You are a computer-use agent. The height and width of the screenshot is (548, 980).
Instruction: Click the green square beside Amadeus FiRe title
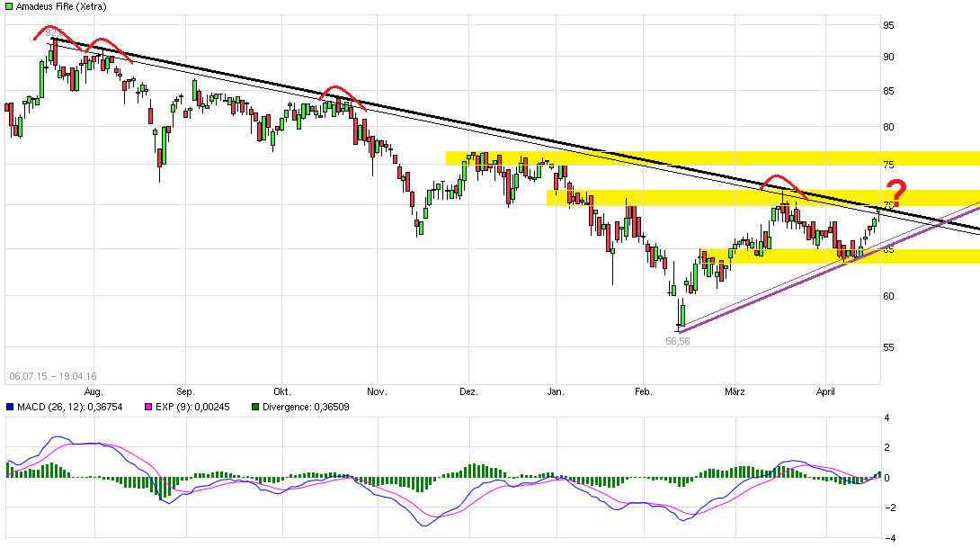tap(8, 5)
